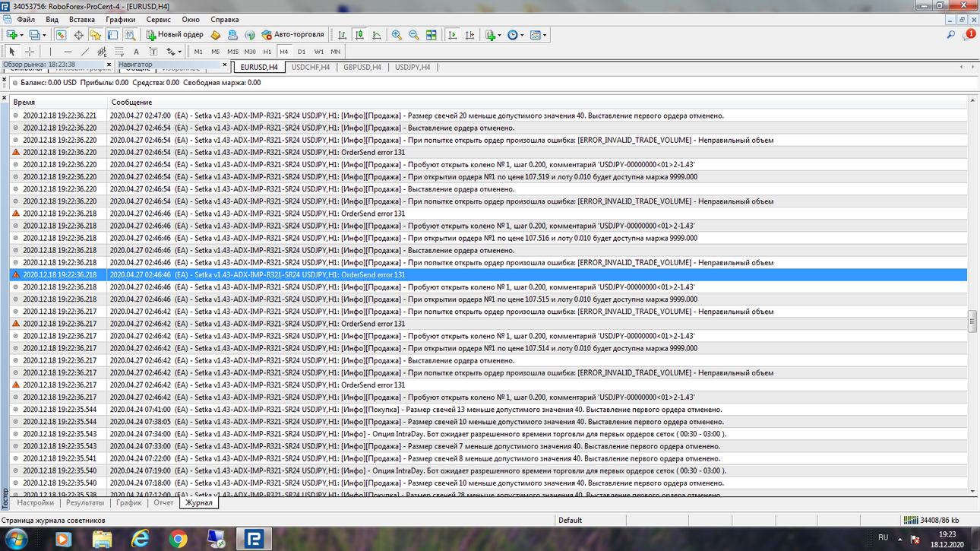Switch timeframe to H1

[x=267, y=52]
